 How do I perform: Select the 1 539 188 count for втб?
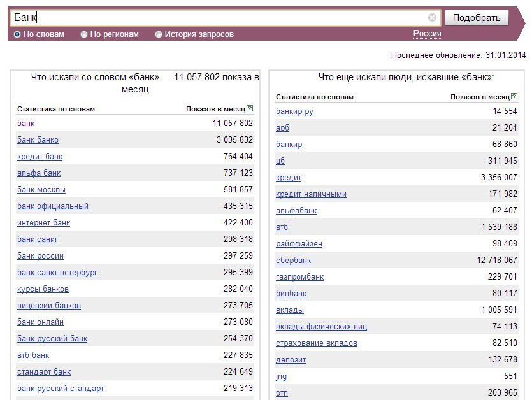(499, 227)
